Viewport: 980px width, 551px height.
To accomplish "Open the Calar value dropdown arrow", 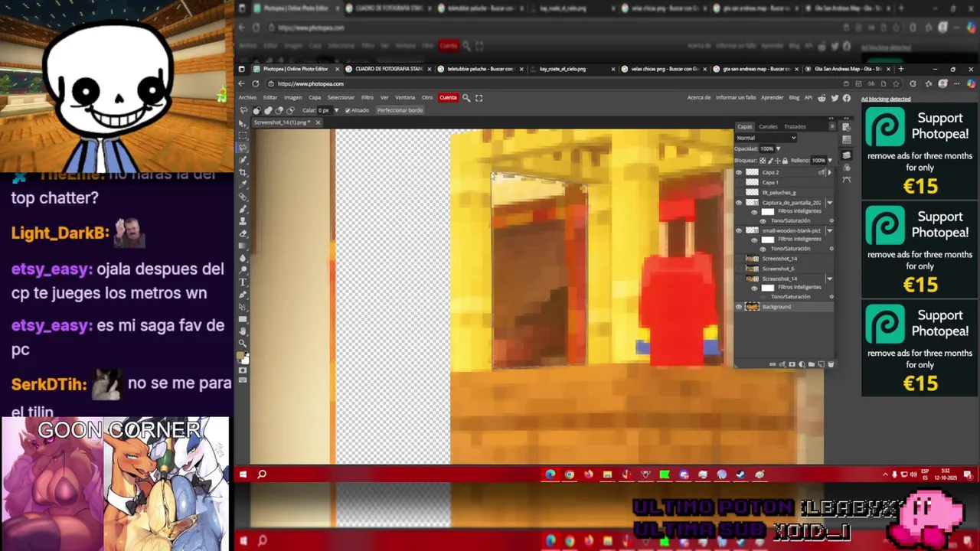I will click(336, 110).
